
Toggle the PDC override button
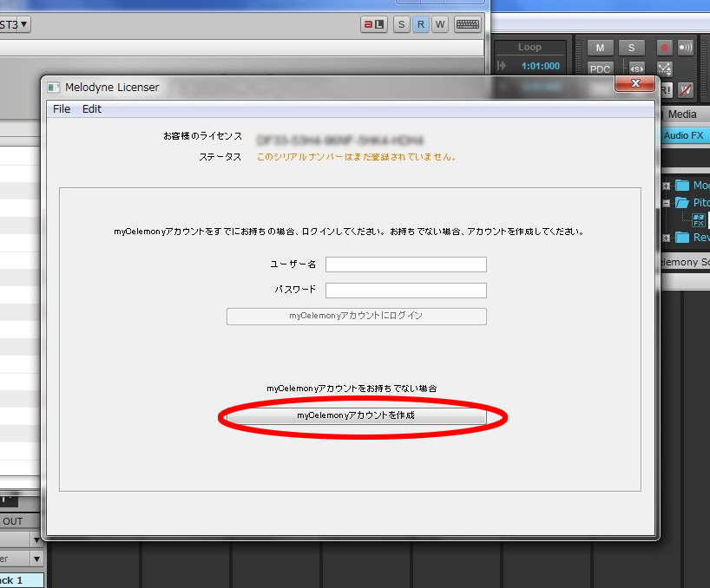(600, 69)
